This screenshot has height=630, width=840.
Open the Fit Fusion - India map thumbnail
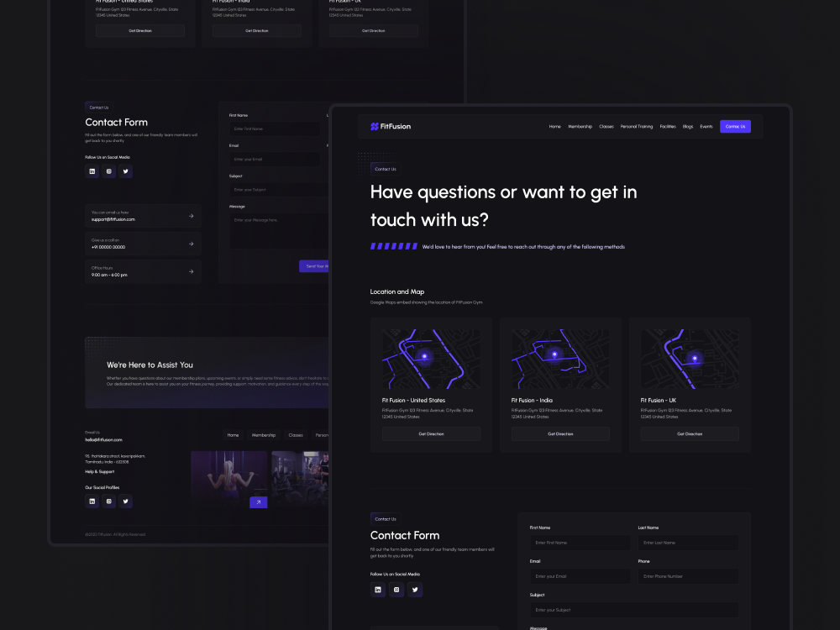pyautogui.click(x=559, y=359)
